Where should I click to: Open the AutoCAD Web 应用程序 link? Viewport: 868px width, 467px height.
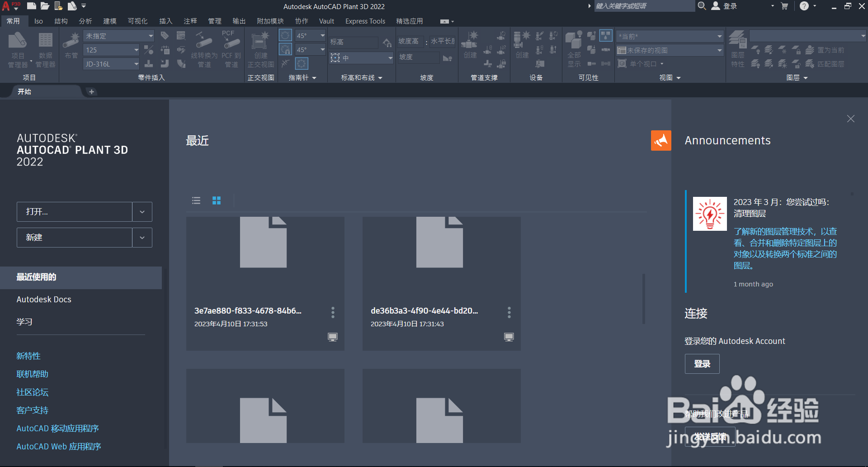tap(59, 447)
